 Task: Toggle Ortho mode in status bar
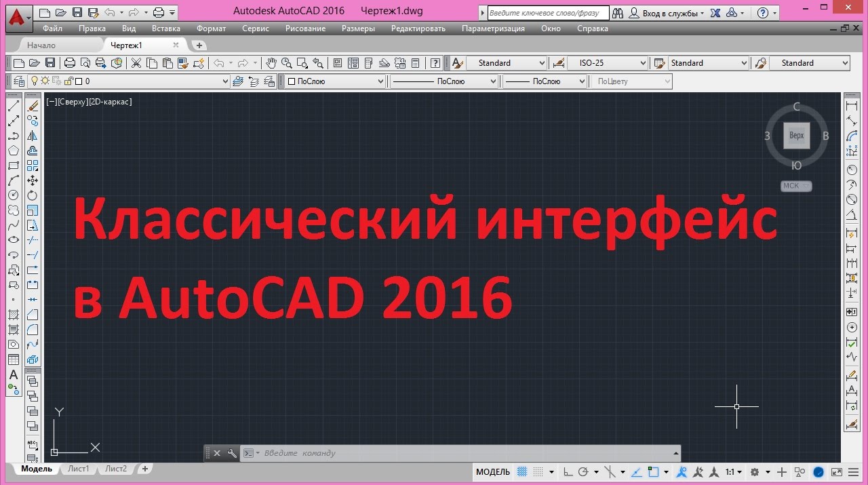point(568,472)
